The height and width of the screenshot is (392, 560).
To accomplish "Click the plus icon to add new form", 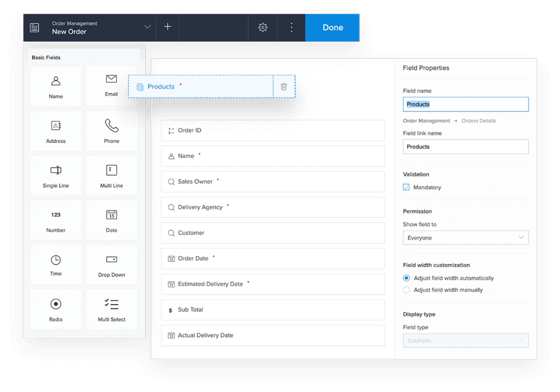I will tap(168, 27).
